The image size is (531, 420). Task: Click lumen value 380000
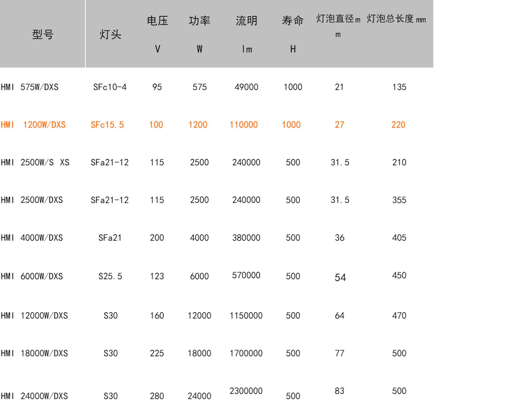[x=246, y=238]
